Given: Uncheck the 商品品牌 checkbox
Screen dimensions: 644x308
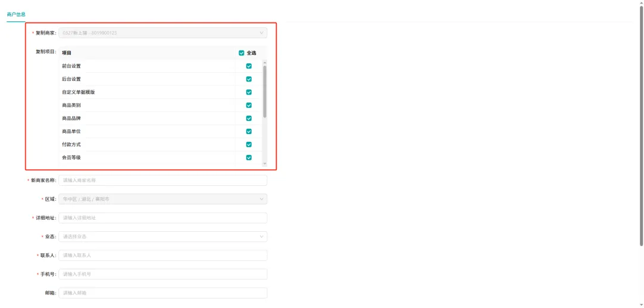Looking at the screenshot, I should pos(249,119).
